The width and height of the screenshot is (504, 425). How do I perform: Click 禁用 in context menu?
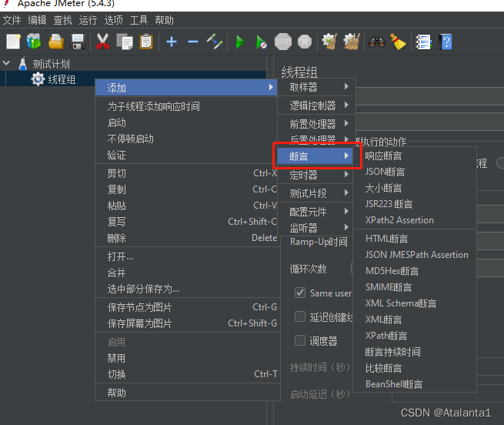click(186, 358)
